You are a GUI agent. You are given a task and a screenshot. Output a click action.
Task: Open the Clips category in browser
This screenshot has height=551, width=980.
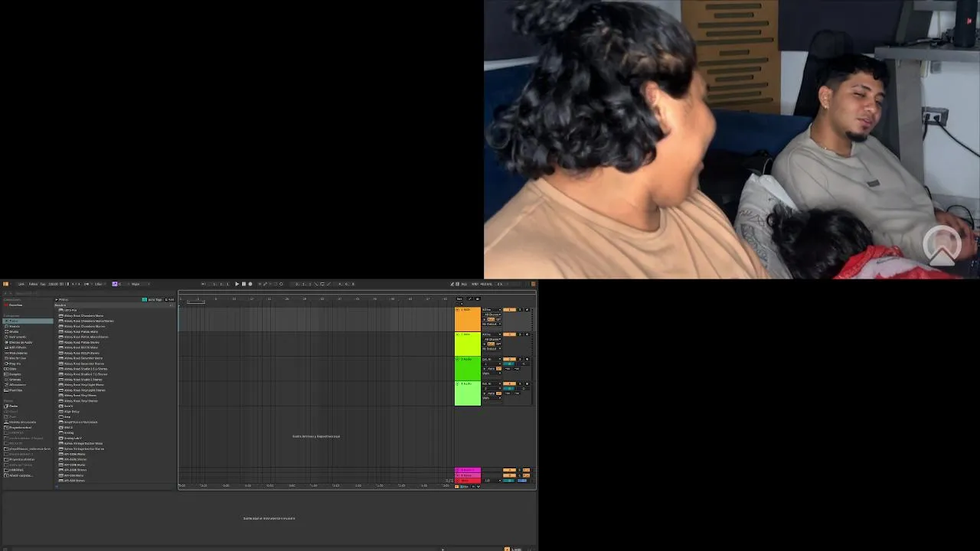[28, 369]
